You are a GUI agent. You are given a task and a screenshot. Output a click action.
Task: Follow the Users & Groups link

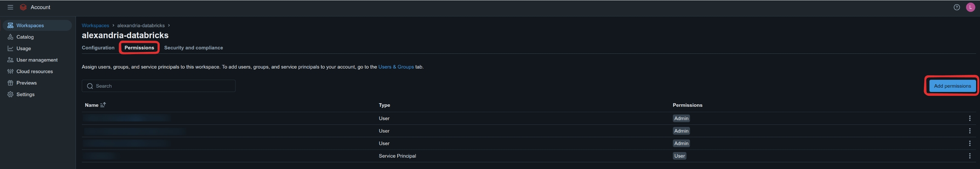(x=396, y=67)
